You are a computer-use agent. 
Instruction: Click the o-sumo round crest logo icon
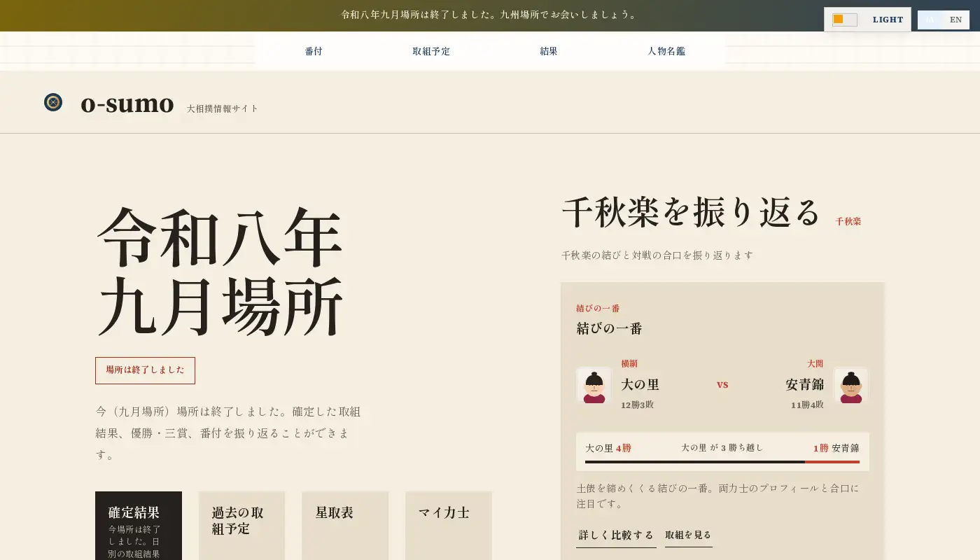click(53, 102)
